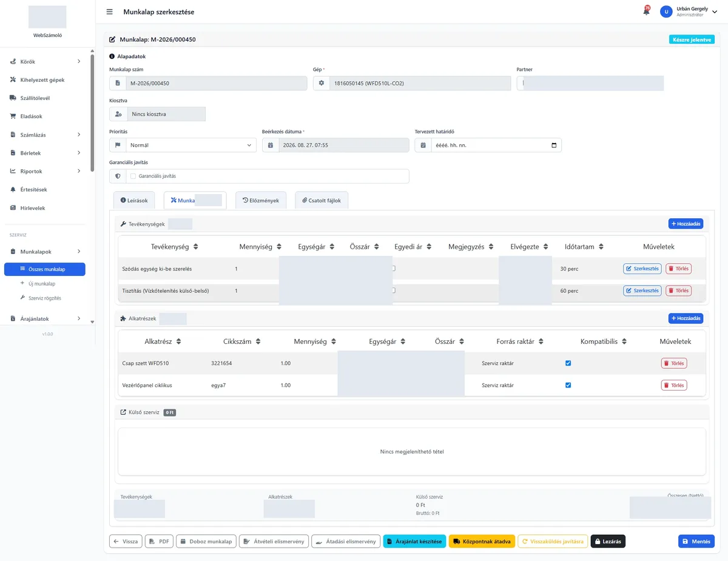Delete the Tisztítás activity row
This screenshot has height=561, width=728.
[x=678, y=291]
